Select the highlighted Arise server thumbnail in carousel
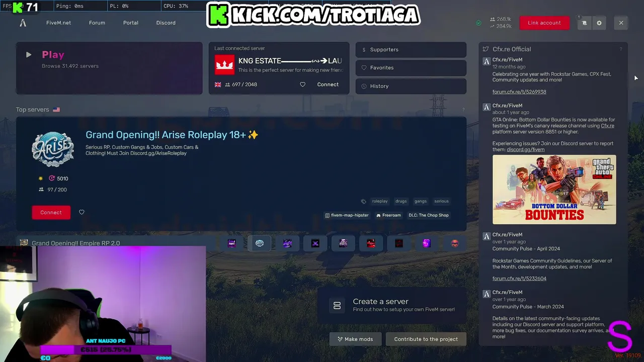644x362 pixels. point(260,243)
